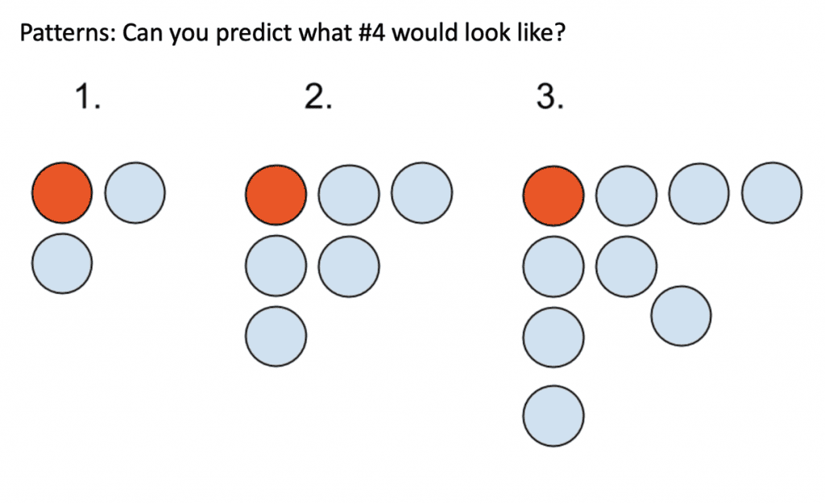Click the "1." pattern label
Viewport: 825px width, 504px height.
87,97
